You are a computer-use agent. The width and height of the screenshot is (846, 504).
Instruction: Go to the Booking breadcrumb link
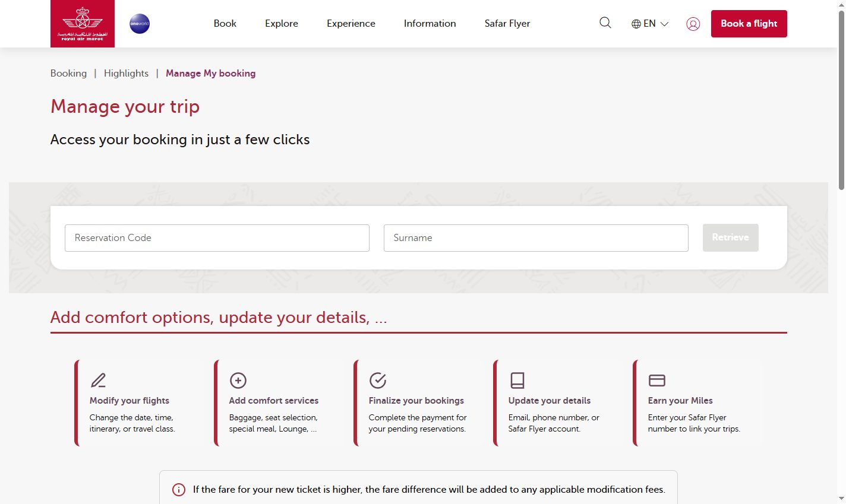click(x=68, y=73)
